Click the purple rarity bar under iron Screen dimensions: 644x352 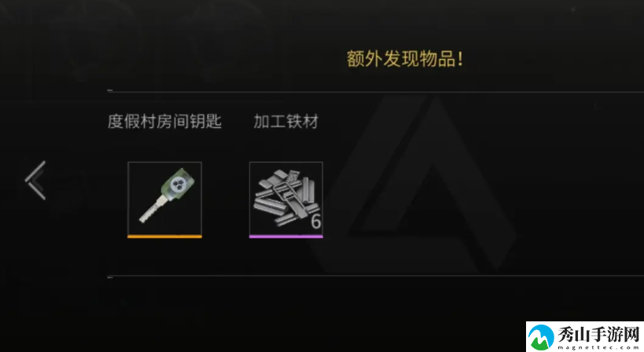286,236
